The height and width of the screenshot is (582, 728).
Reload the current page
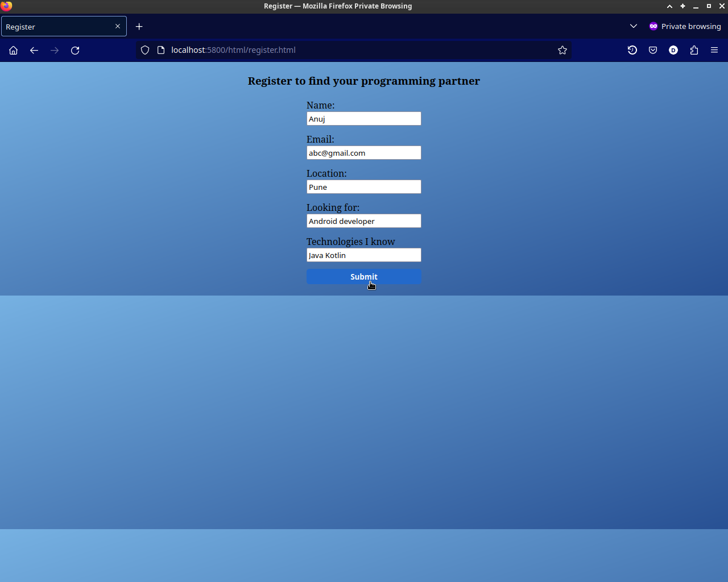(x=75, y=50)
